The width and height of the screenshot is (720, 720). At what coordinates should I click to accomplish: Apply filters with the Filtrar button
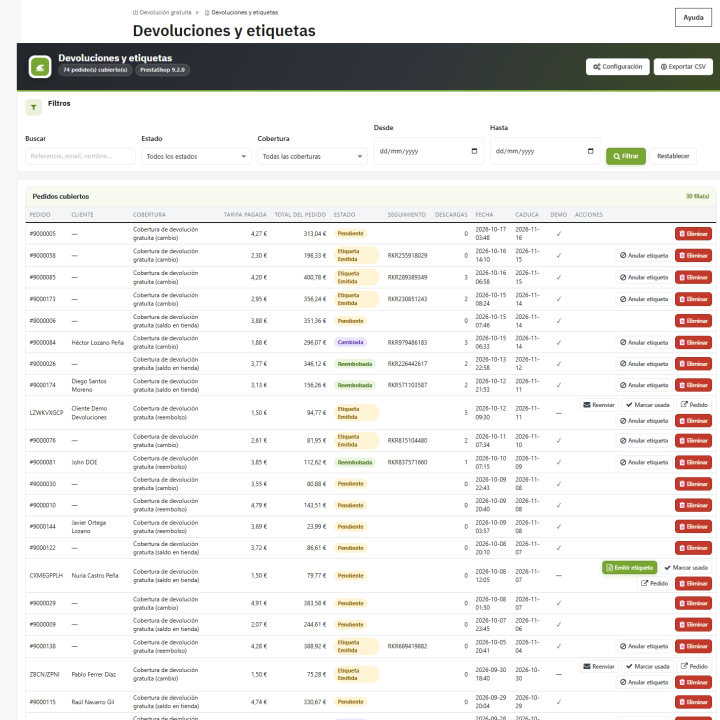625,156
